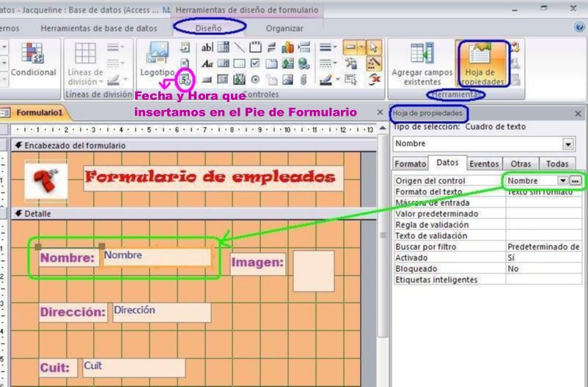The height and width of the screenshot is (387, 588).
Task: Click the Valor predeterminado value field
Action: (544, 214)
